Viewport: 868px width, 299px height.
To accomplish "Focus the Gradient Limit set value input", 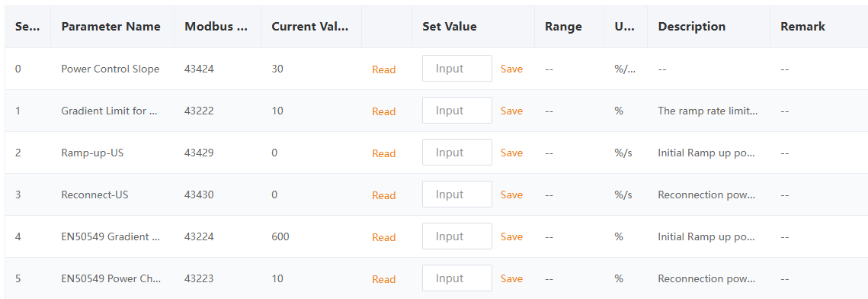I will [457, 110].
